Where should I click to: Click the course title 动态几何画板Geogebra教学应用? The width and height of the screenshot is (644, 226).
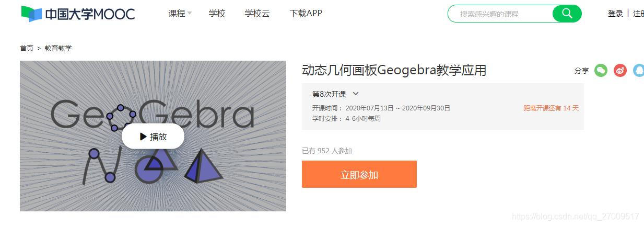pyautogui.click(x=394, y=70)
